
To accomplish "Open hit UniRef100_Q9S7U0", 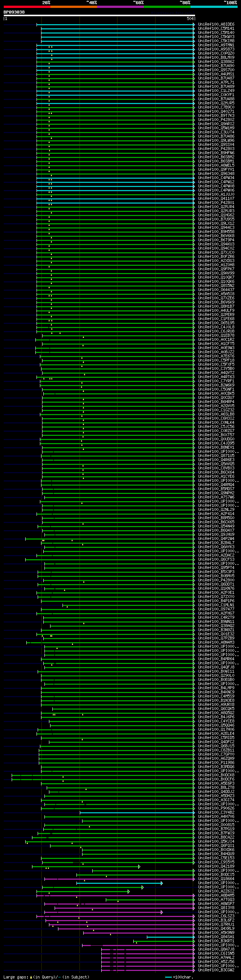I will [216, 70].
